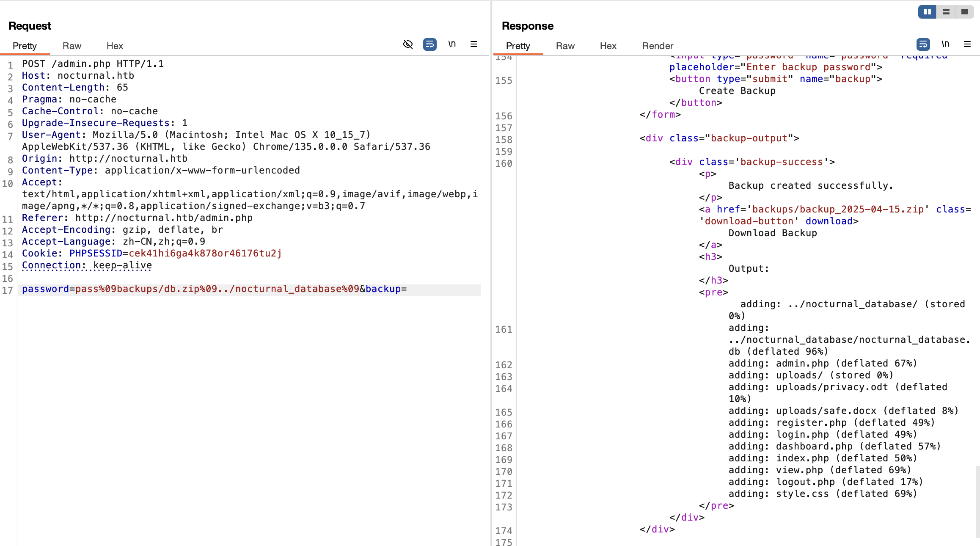Click 'Backup created successfully.' text in response
The width and height of the screenshot is (980, 546).
pyautogui.click(x=811, y=186)
